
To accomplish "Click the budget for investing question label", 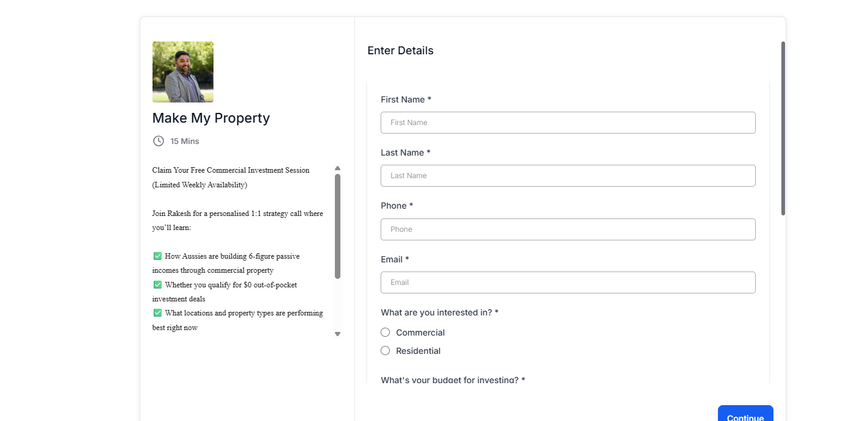I will pyautogui.click(x=453, y=380).
